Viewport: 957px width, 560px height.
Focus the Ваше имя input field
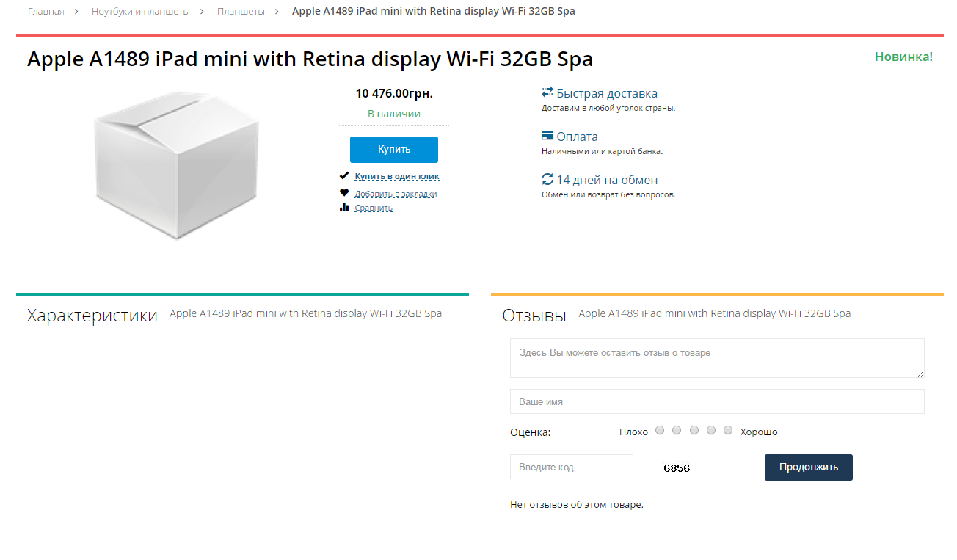[717, 401]
